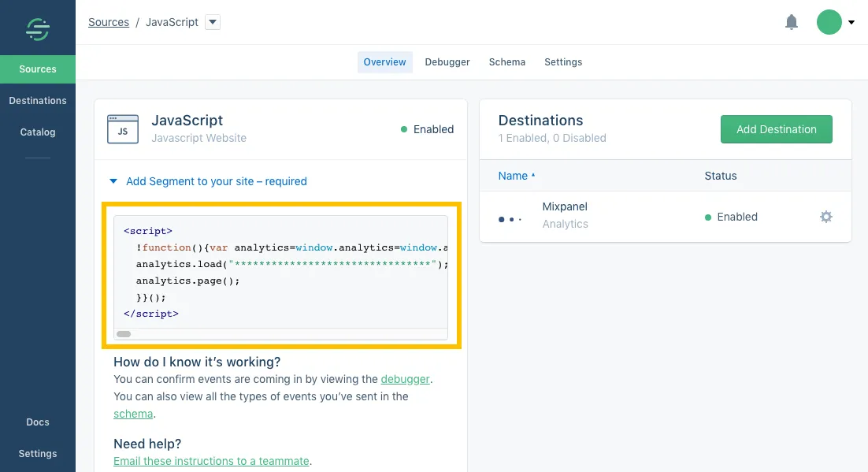Open the Schema tab

[507, 62]
